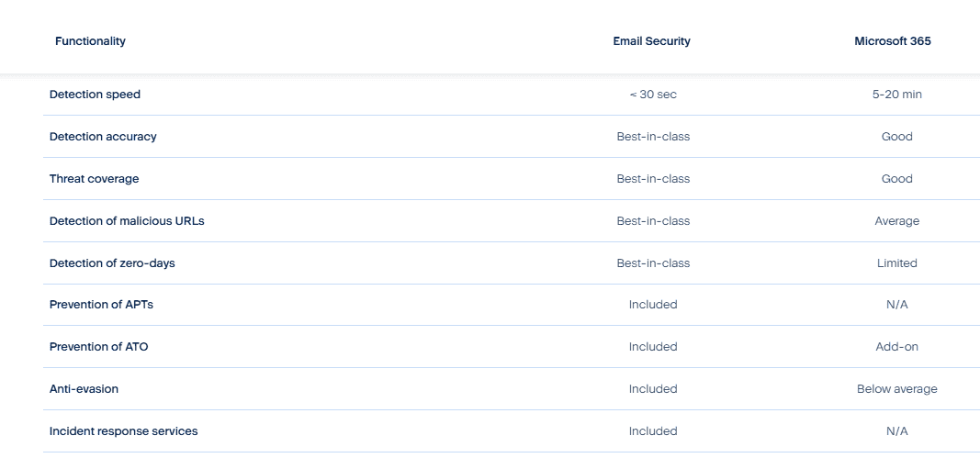Select the Prevention of ATO label
This screenshot has height=458, width=980.
coord(99,346)
